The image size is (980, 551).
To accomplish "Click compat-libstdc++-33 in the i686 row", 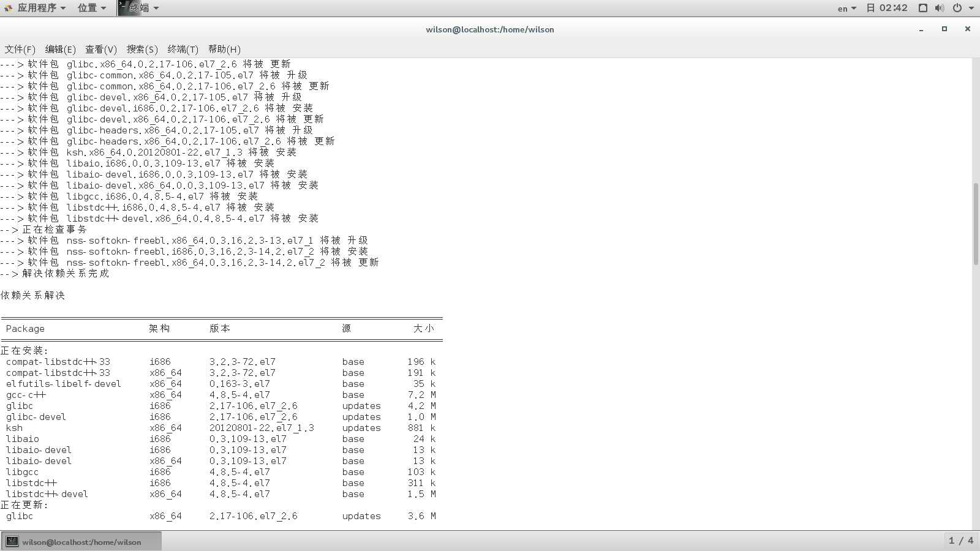I will pyautogui.click(x=58, y=362).
